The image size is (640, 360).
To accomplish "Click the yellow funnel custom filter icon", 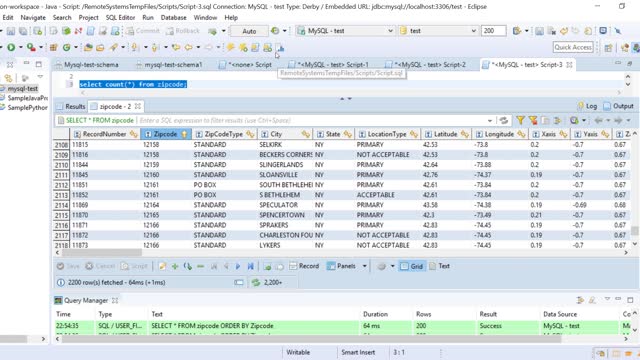I will [520, 120].
